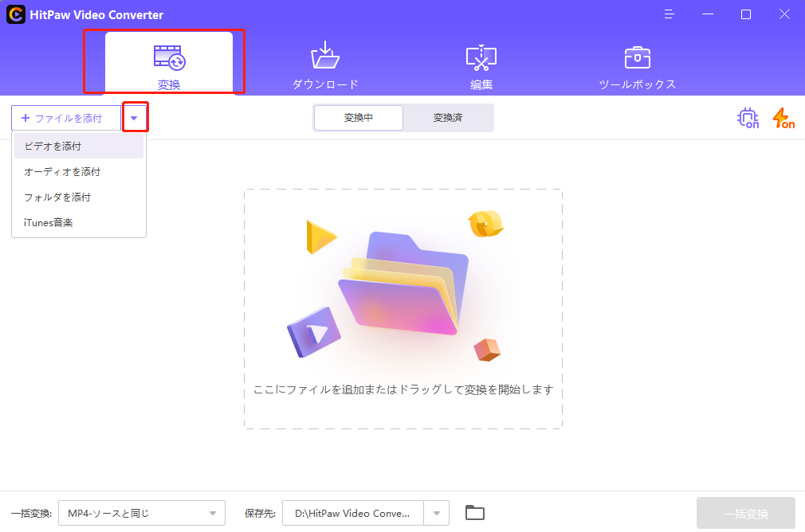
Task: Choose ビデオを添付 from the menu
Action: click(x=79, y=147)
